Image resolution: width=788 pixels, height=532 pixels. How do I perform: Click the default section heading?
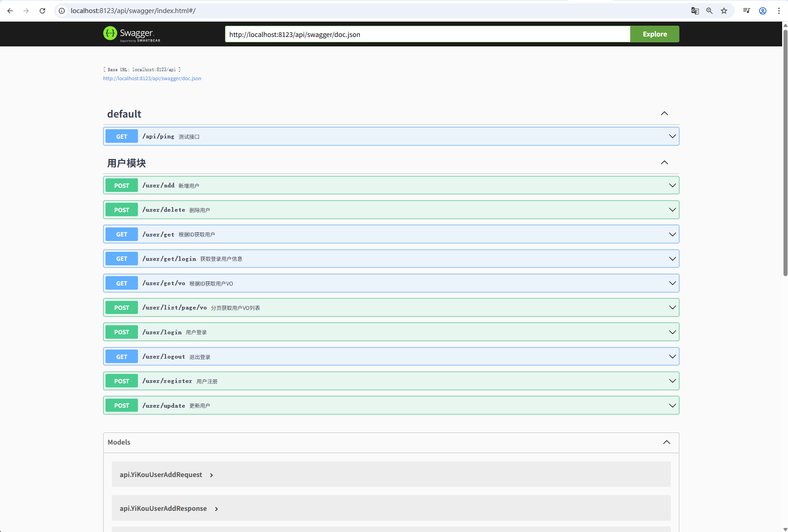tap(124, 114)
